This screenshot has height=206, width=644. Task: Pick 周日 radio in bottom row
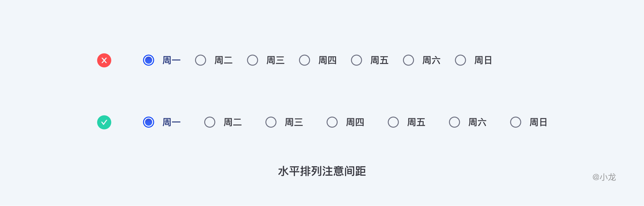pos(516,122)
